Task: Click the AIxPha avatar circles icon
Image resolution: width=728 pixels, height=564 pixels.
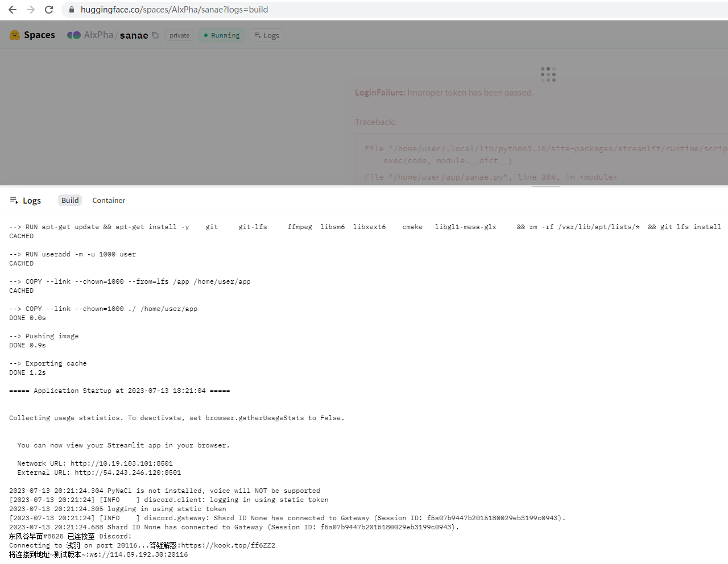Action: [75, 35]
